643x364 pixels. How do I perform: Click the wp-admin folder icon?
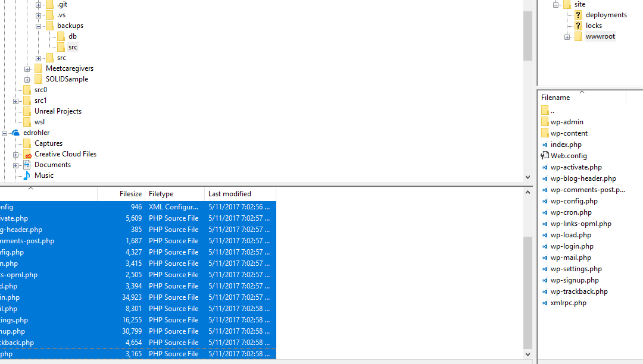tap(545, 121)
